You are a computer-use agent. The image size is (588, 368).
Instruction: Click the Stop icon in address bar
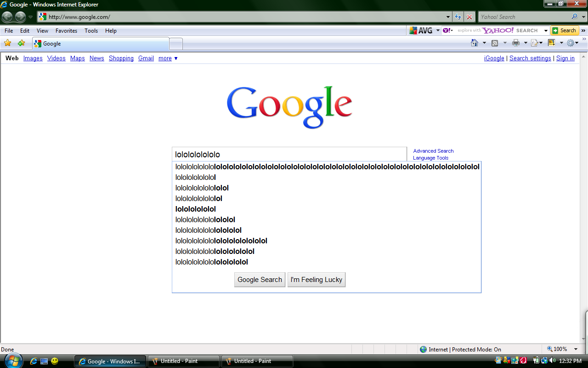click(x=469, y=17)
